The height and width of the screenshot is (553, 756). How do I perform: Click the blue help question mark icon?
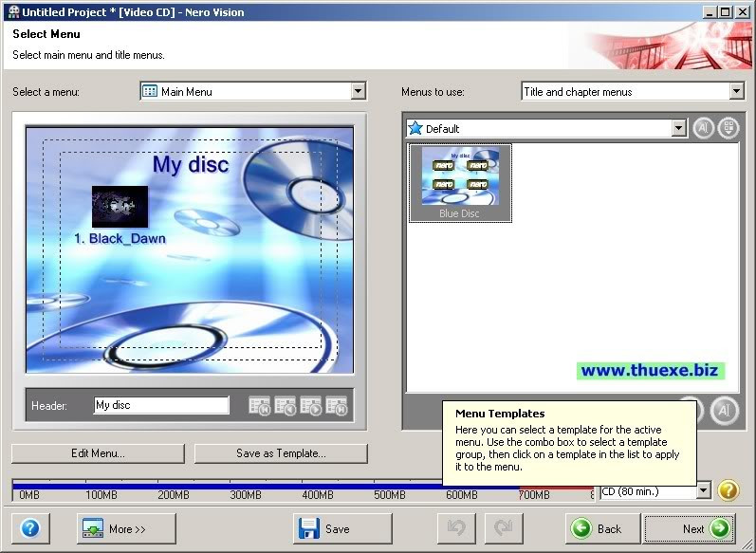[29, 528]
